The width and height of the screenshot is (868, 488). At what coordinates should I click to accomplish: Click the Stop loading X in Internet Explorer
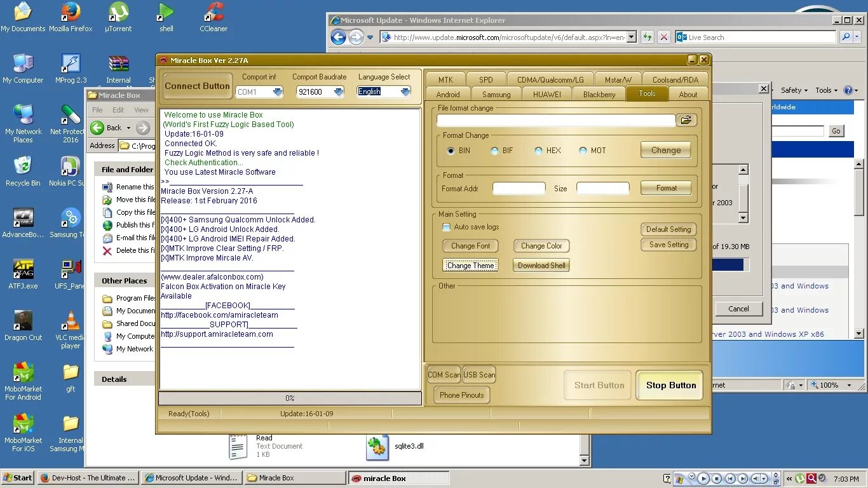point(664,37)
